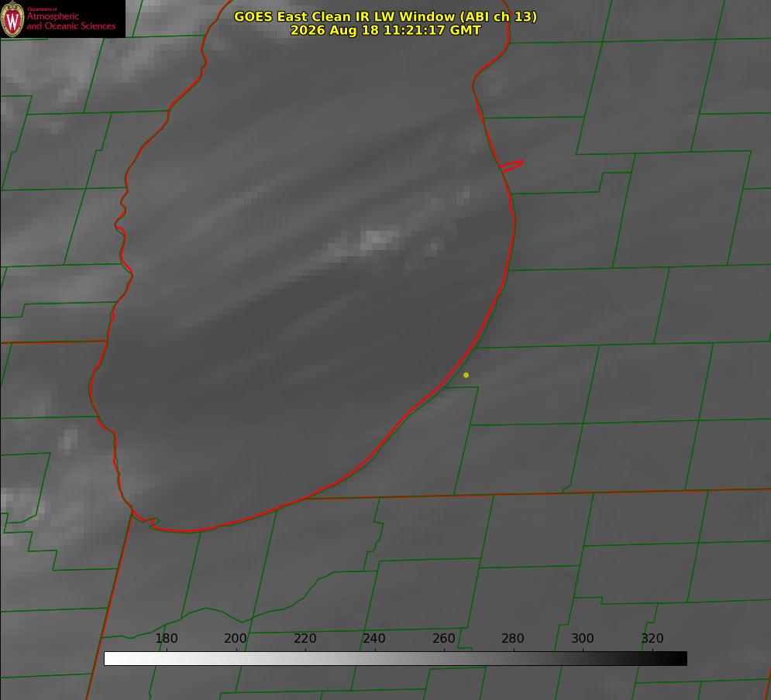
Task: Select the 320 colorbar tick label
Action: 652,638
